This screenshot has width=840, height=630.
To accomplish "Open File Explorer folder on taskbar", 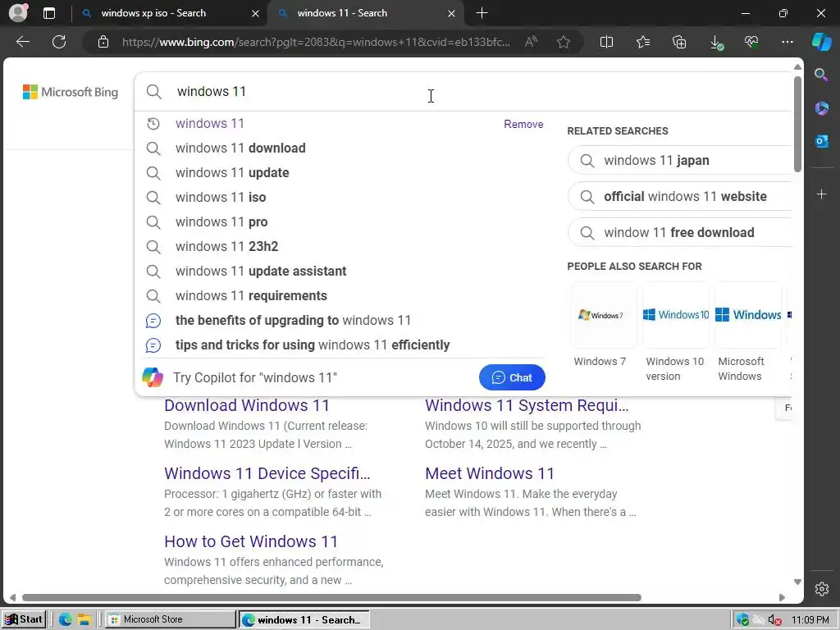I will pos(84,620).
